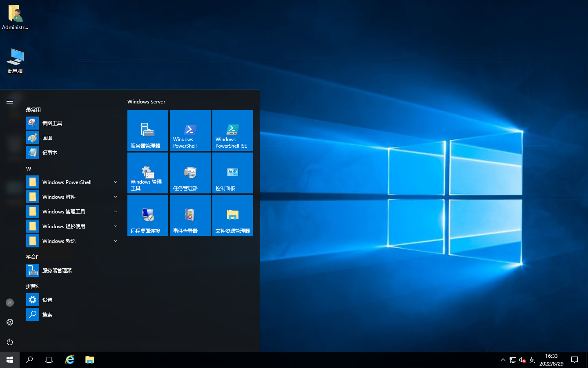Open 记事本 from the most used list
The image size is (588, 368).
pyautogui.click(x=73, y=153)
